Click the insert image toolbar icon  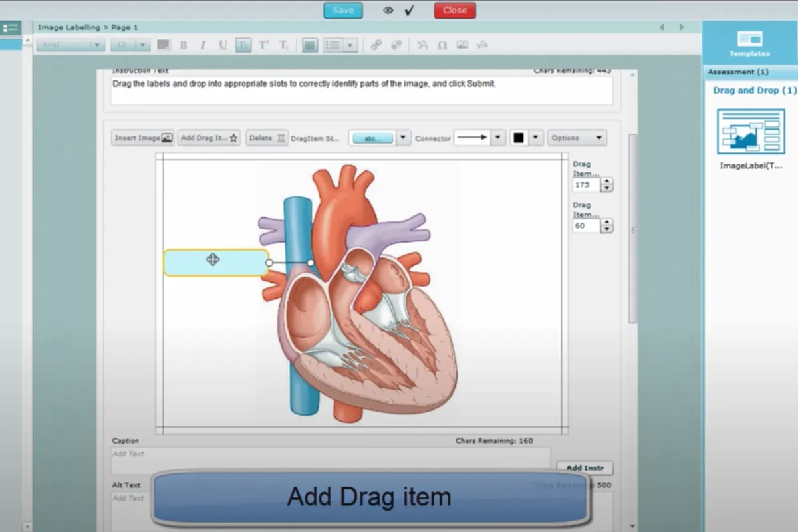point(462,45)
